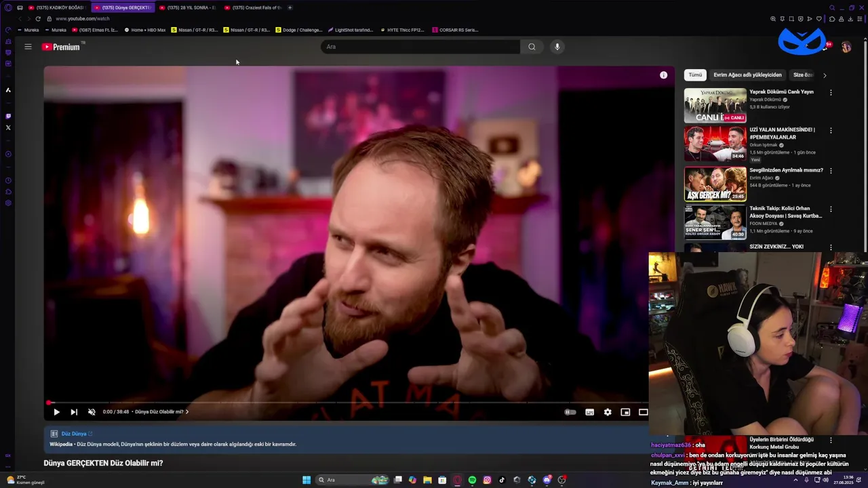Add page to bookmarks heart icon
Image resolution: width=868 pixels, height=488 pixels.
coord(818,19)
